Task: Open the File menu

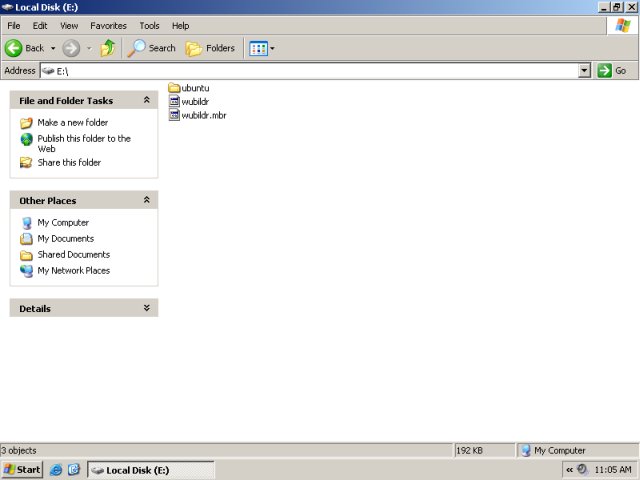Action: tap(13, 26)
